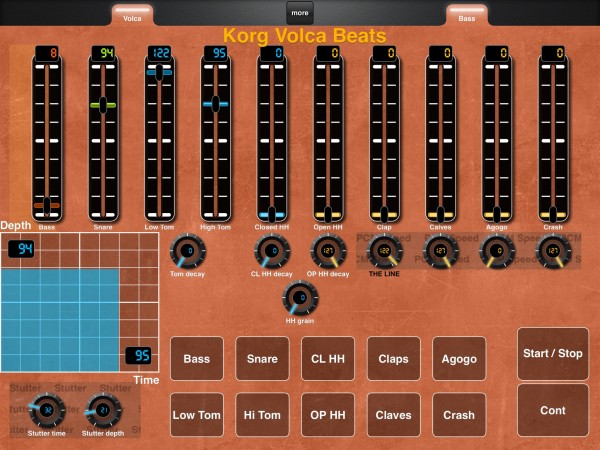Click the PCM speed knob under Crash
Image resolution: width=600 pixels, height=450 pixels.
coord(553,251)
